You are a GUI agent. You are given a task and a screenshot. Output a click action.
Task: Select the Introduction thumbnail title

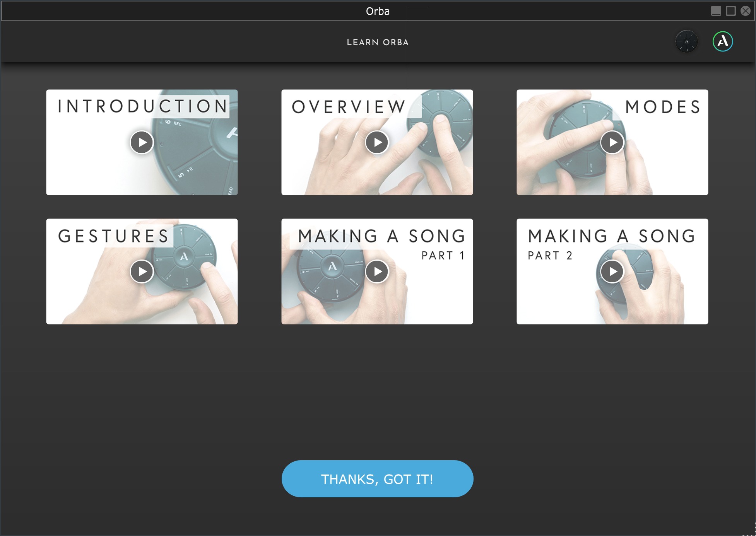143,106
